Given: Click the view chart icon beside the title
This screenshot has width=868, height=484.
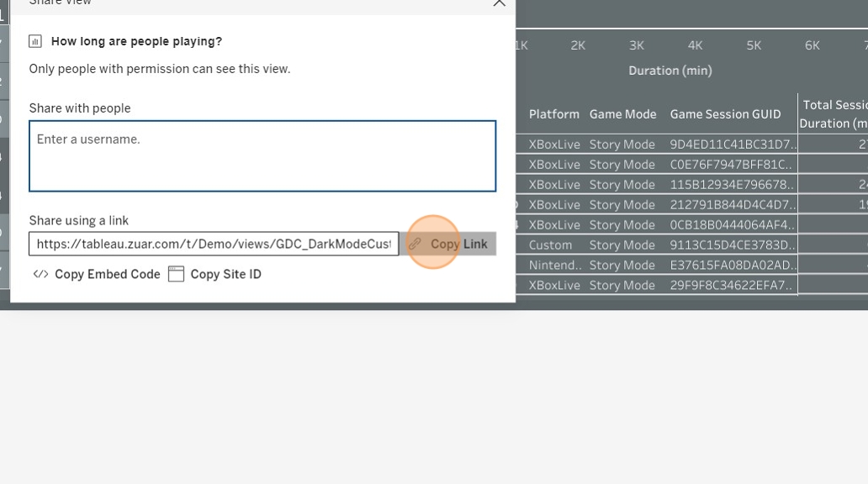Looking at the screenshot, I should click(x=34, y=41).
